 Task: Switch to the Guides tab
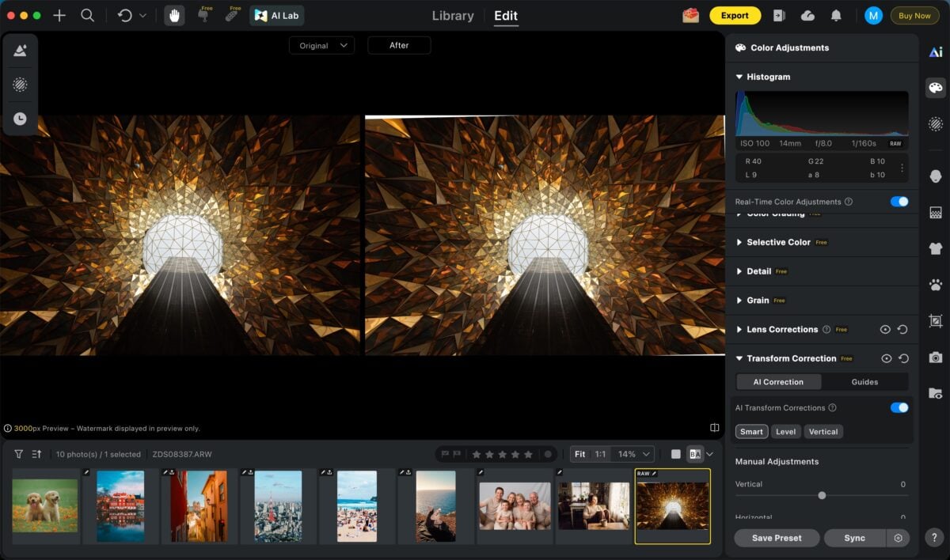point(864,382)
